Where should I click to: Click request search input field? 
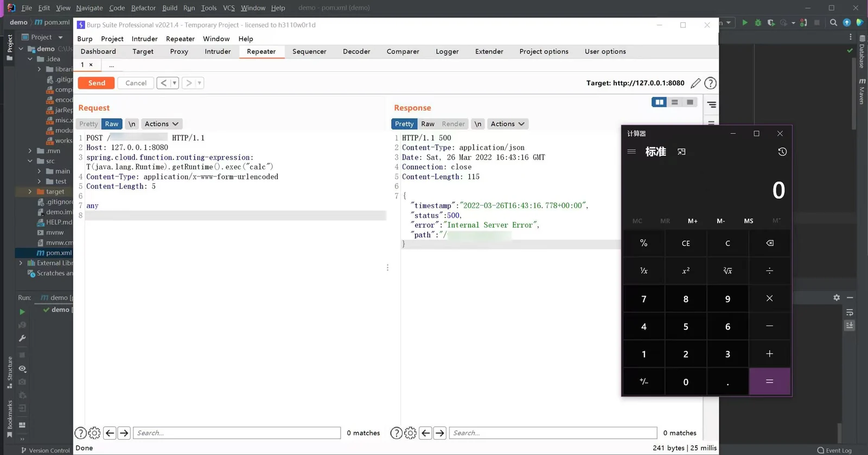click(x=237, y=433)
